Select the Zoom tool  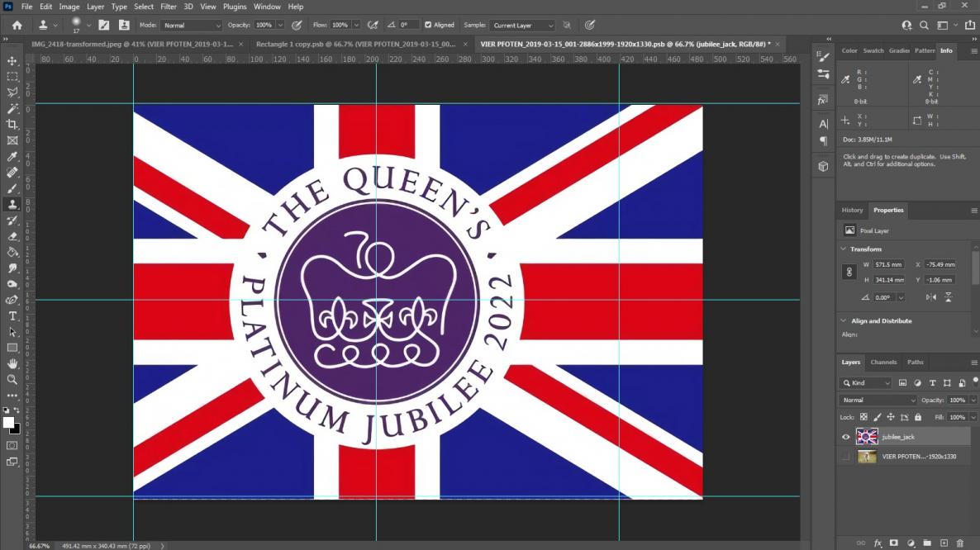tap(12, 380)
